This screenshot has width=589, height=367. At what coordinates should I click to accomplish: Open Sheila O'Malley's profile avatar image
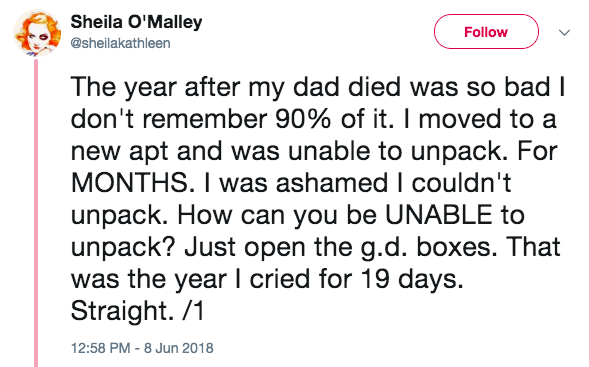[x=37, y=33]
